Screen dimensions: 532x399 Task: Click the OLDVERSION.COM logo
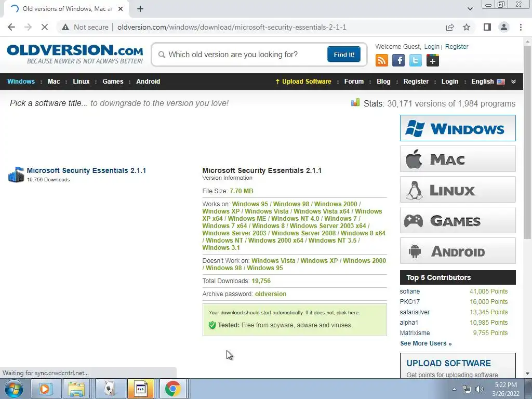point(75,54)
